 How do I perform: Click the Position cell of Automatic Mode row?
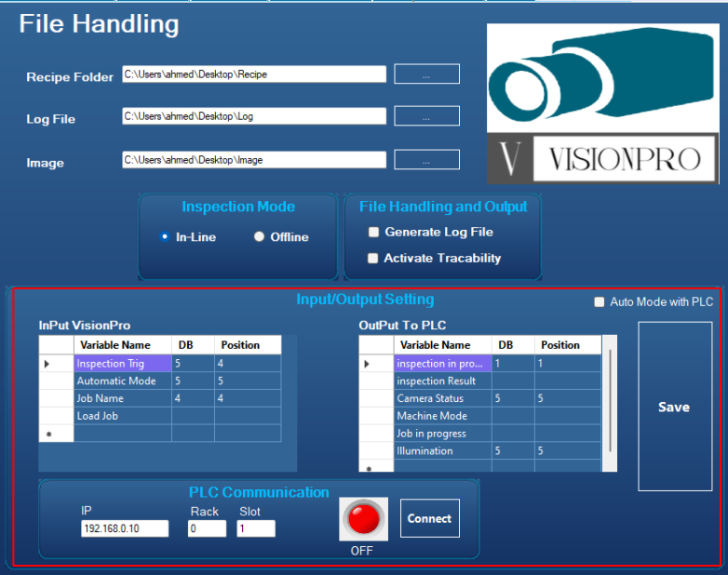point(248,381)
